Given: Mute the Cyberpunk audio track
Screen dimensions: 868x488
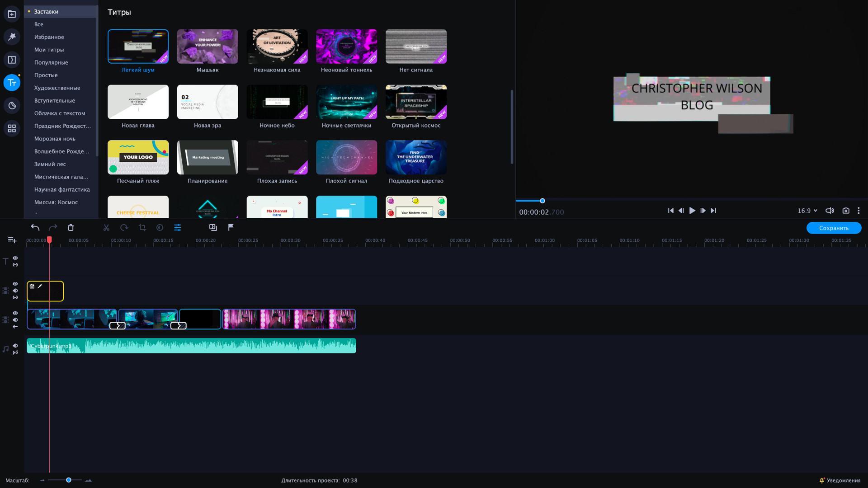Looking at the screenshot, I should (15, 346).
